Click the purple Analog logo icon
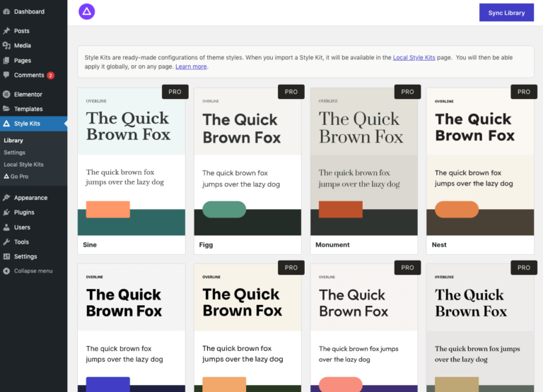 (x=86, y=11)
